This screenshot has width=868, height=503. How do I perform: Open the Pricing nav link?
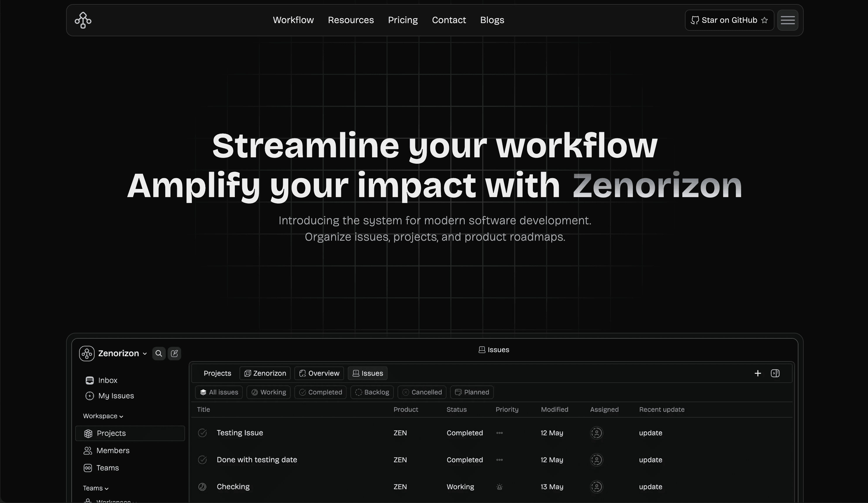tap(403, 20)
